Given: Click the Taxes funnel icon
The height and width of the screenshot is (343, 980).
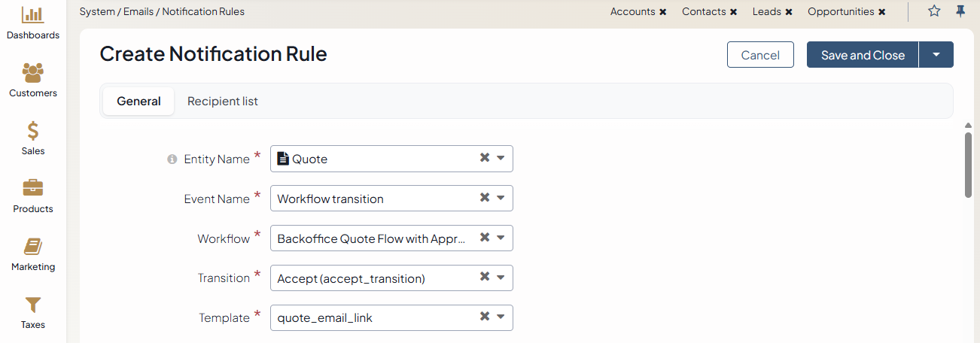Looking at the screenshot, I should point(32,305).
